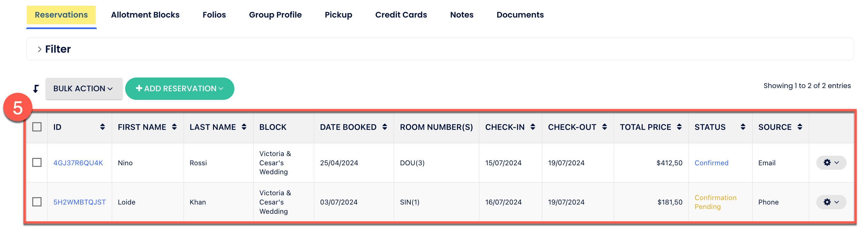Sort by Last Name column arrows
The image size is (868, 231).
point(244,127)
